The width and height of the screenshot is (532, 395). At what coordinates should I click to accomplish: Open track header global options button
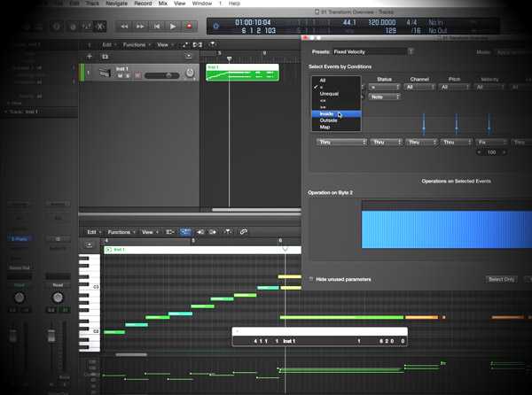point(188,56)
